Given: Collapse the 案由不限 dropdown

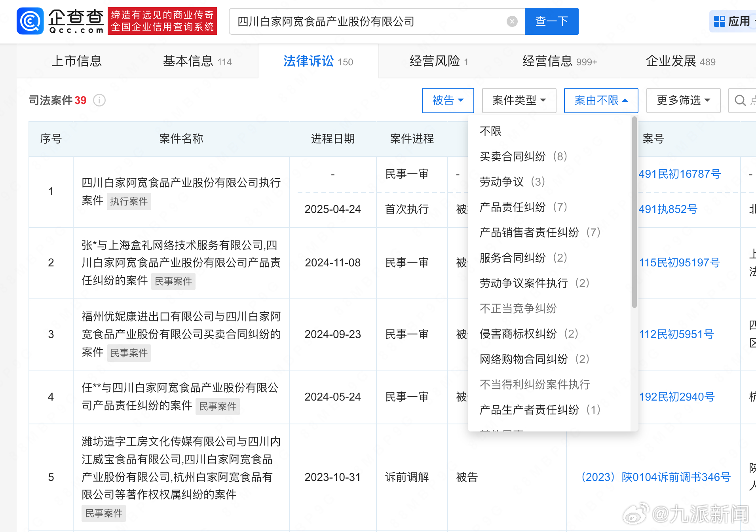Looking at the screenshot, I should pos(601,101).
